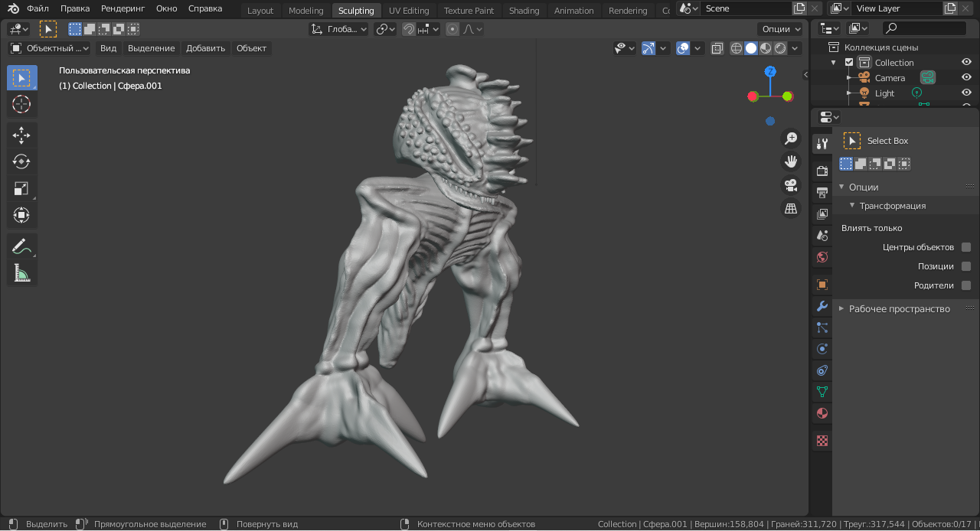Expand the 'Рабочее пространство' panel
Viewport: 980px width, 531px height.
(x=841, y=309)
